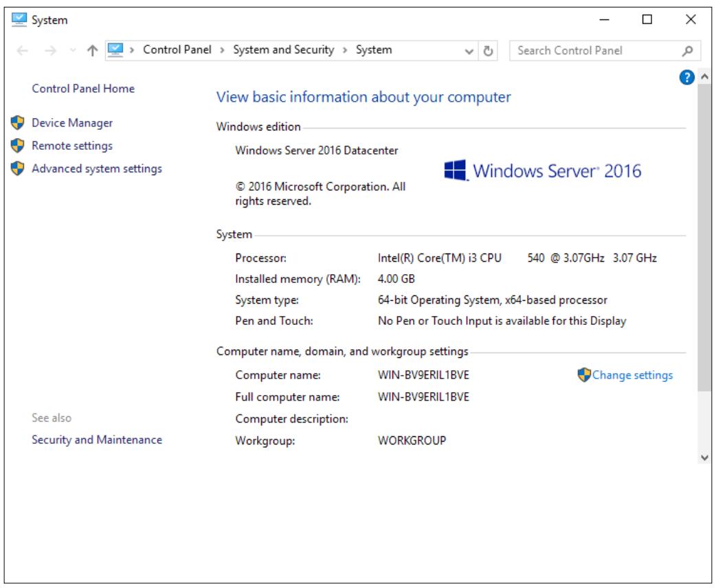This screenshot has width=716, height=588.
Task: Click the System breadcrumb item
Action: (x=374, y=49)
